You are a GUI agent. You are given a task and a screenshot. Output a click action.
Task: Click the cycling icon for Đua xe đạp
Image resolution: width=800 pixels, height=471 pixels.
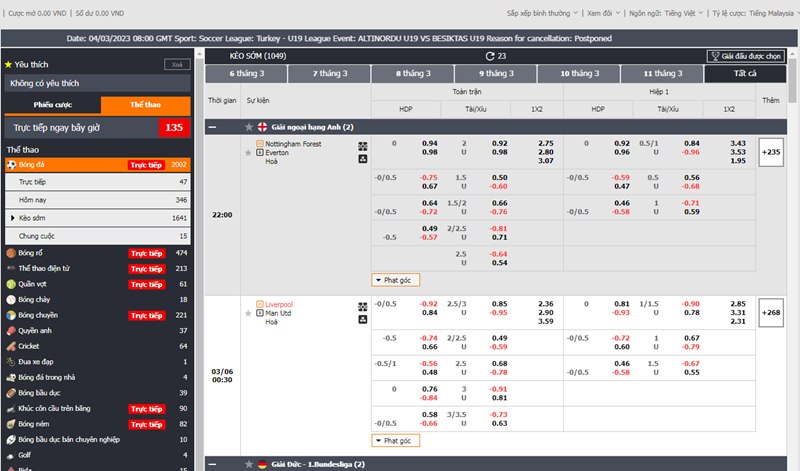click(x=11, y=362)
